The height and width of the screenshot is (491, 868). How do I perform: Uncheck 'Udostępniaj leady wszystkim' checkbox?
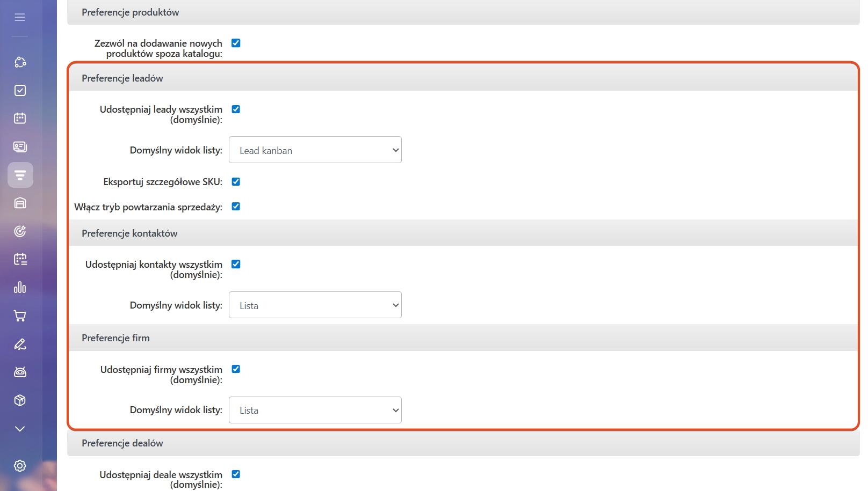pyautogui.click(x=236, y=109)
